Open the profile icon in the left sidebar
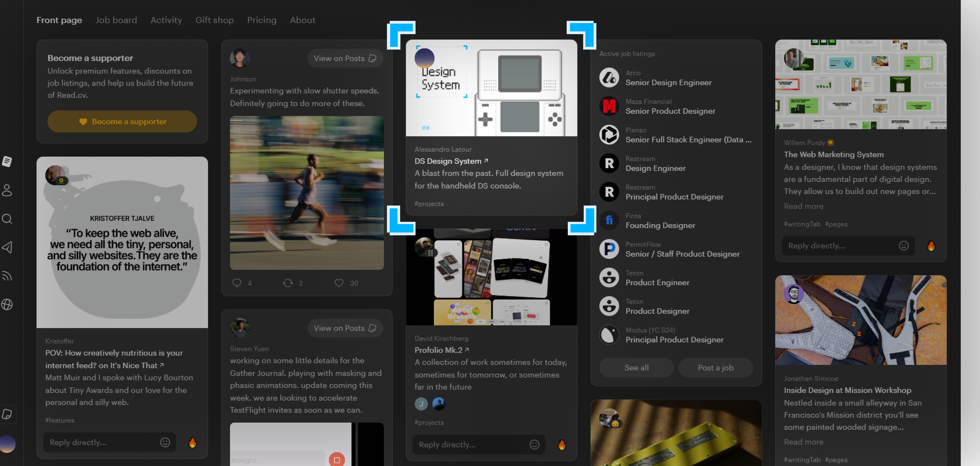Image resolution: width=980 pixels, height=466 pixels. pyautogui.click(x=7, y=190)
